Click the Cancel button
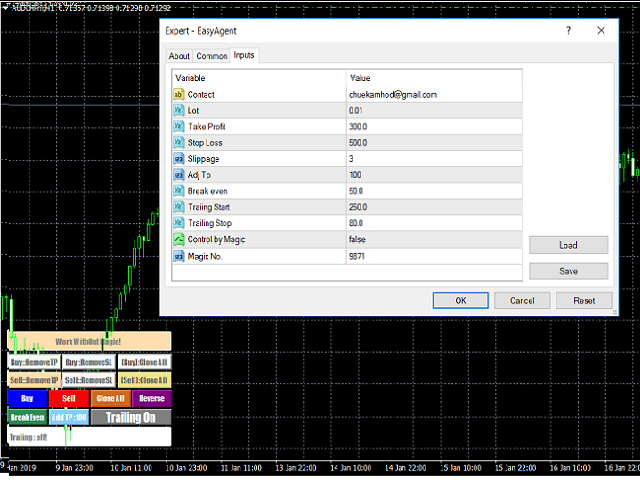The image size is (640, 480). tap(522, 300)
